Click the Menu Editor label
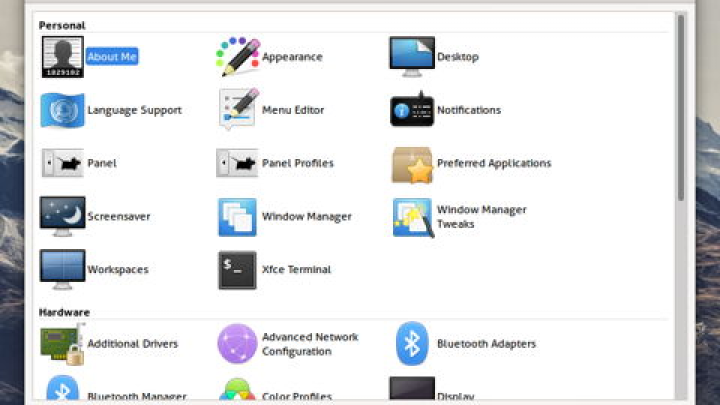720x405 pixels. 293,110
